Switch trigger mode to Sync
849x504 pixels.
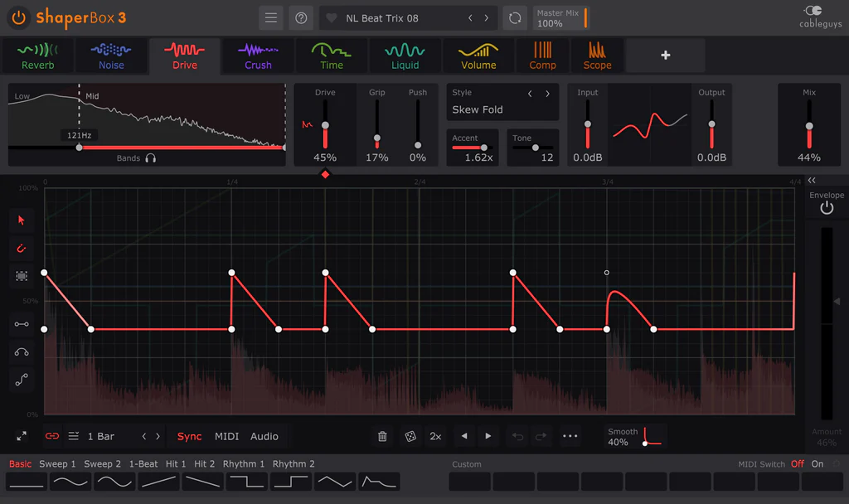pos(189,436)
